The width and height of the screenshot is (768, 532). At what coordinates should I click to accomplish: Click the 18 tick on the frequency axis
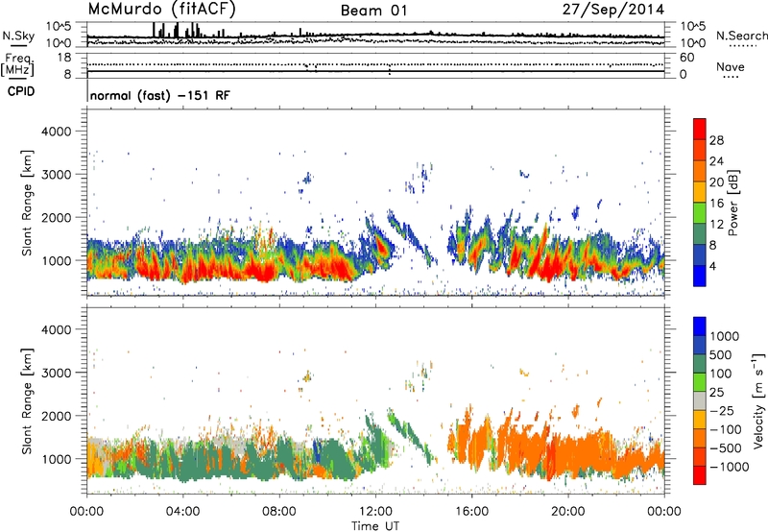[x=64, y=58]
